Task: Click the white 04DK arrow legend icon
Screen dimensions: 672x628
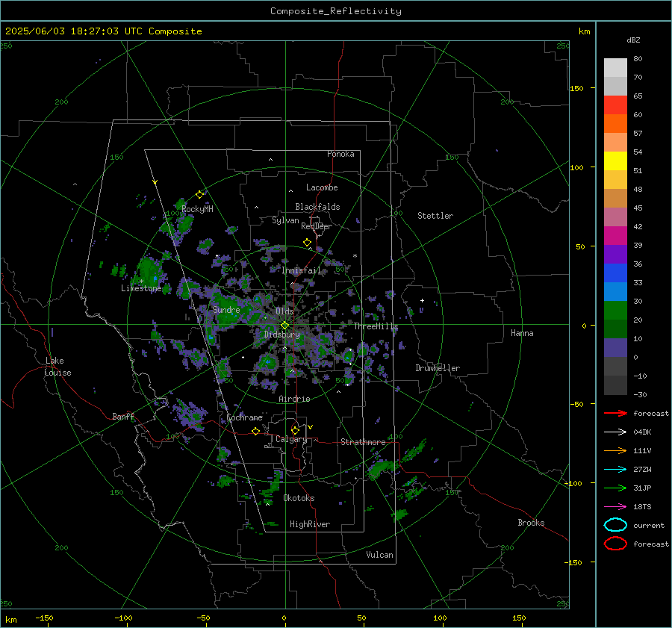Action: point(615,432)
